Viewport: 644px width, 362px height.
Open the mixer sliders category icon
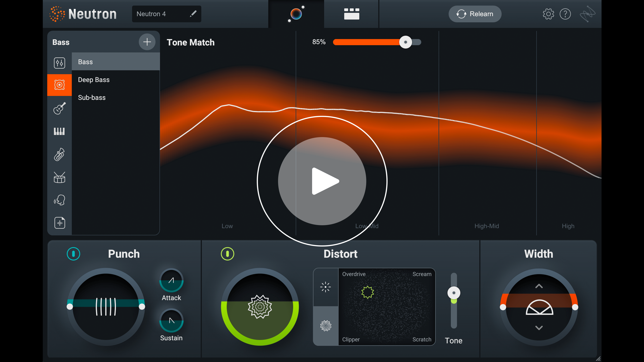(60, 63)
